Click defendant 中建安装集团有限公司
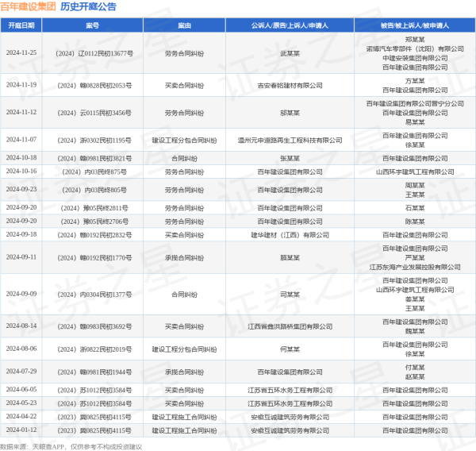This screenshot has height=451, width=476. tap(413, 57)
